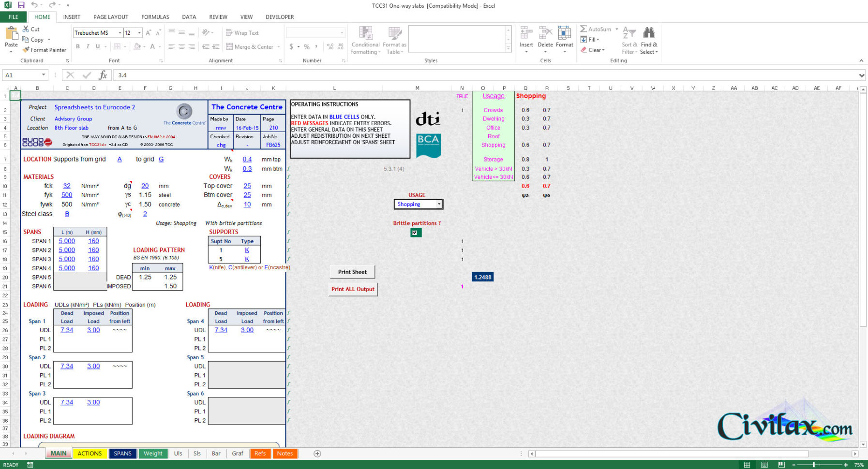Click the Print ALL Output button
868x469 pixels.
[353, 289]
